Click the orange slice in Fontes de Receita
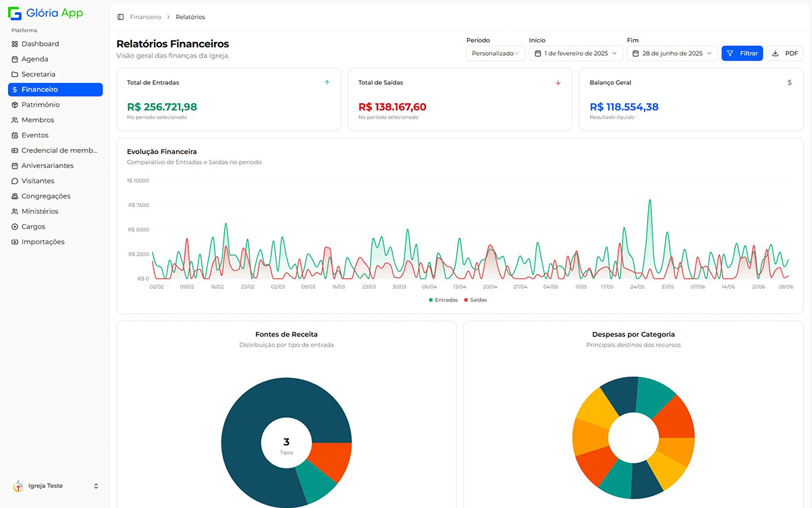 [334, 459]
